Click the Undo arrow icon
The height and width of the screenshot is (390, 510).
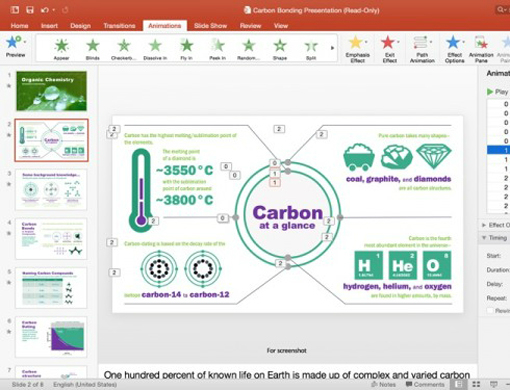[44, 10]
